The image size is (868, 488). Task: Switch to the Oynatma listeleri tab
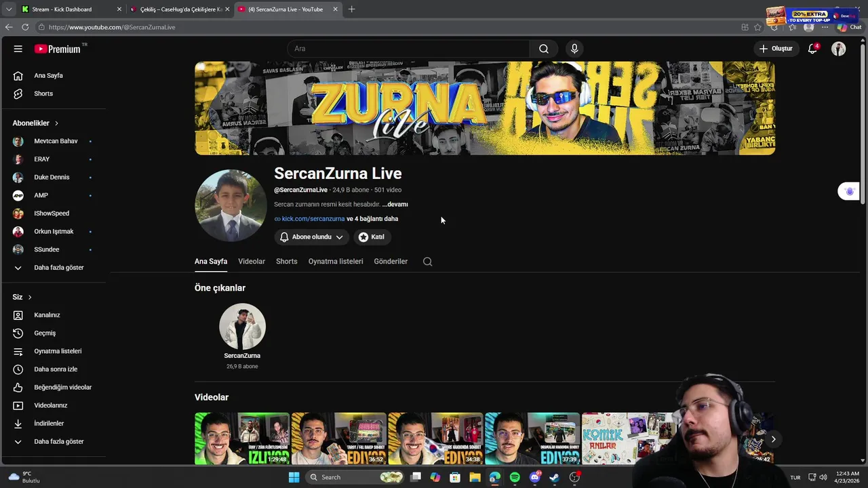[336, 261]
